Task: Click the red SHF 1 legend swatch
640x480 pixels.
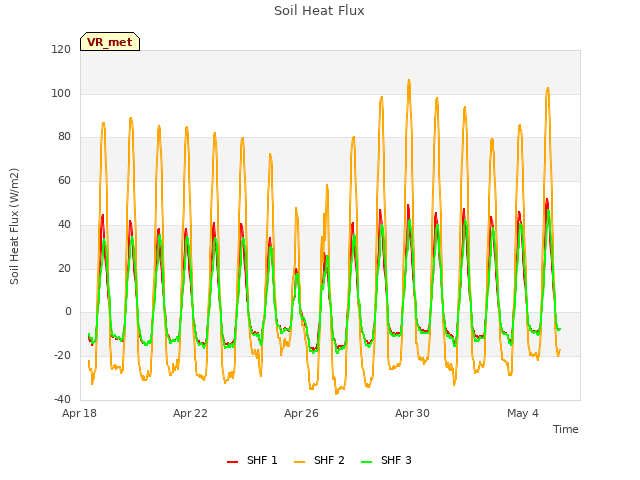Action: [x=232, y=462]
